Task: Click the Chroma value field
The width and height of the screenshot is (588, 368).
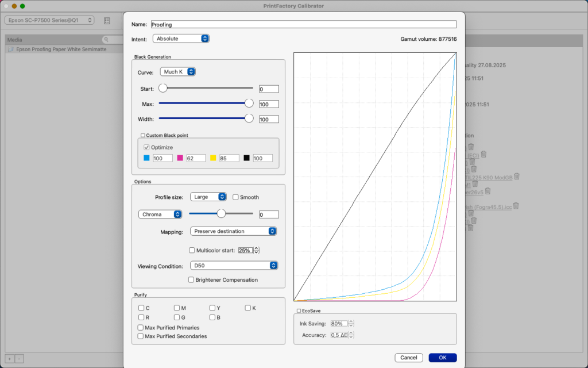Action: tap(269, 215)
